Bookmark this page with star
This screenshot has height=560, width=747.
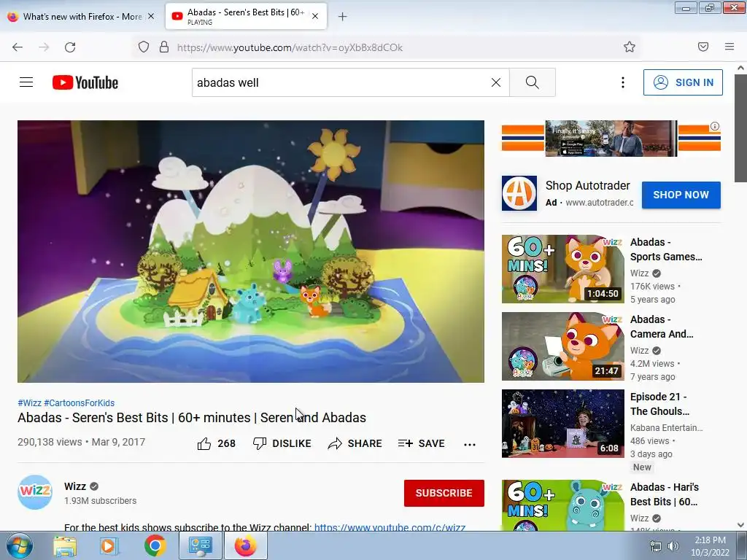pos(630,47)
